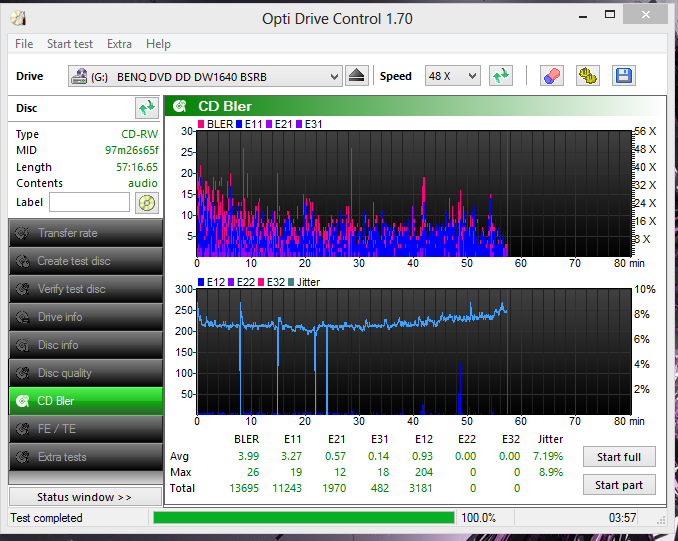Open the Help menu
The height and width of the screenshot is (541, 678).
pos(158,44)
